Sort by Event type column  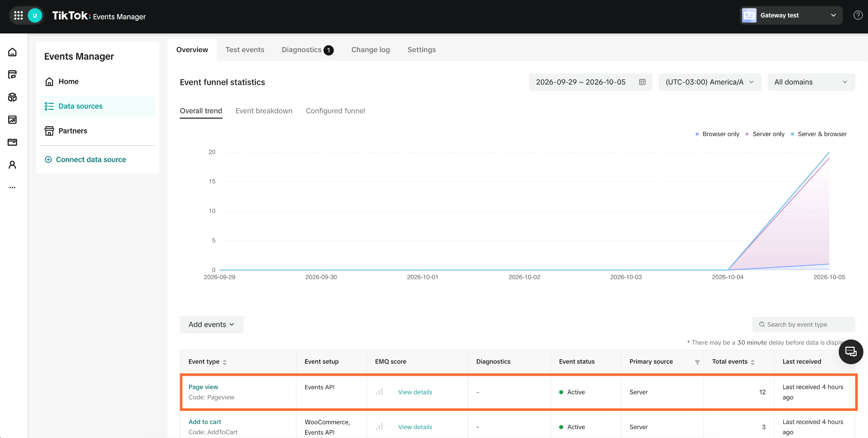(x=225, y=362)
